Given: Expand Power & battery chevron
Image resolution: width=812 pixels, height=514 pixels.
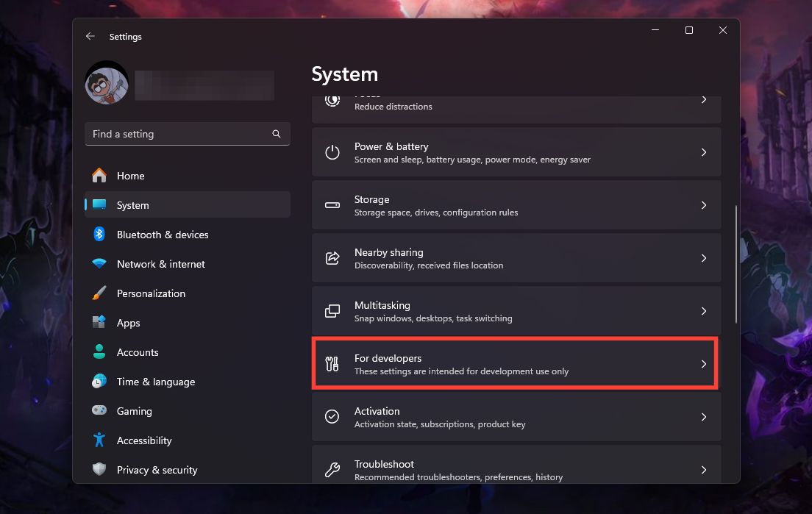Looking at the screenshot, I should pos(703,152).
